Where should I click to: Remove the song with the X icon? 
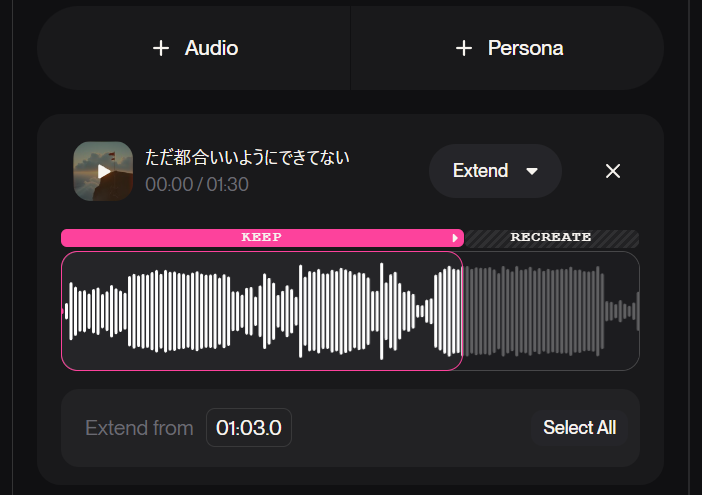pos(613,171)
